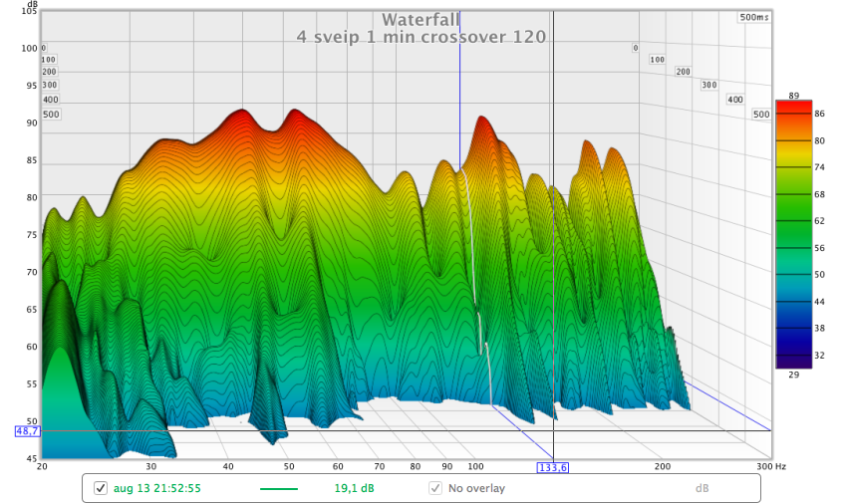Image resolution: width=843 pixels, height=504 pixels.
Task: Toggle the No overlay checkbox
Action: tap(434, 488)
